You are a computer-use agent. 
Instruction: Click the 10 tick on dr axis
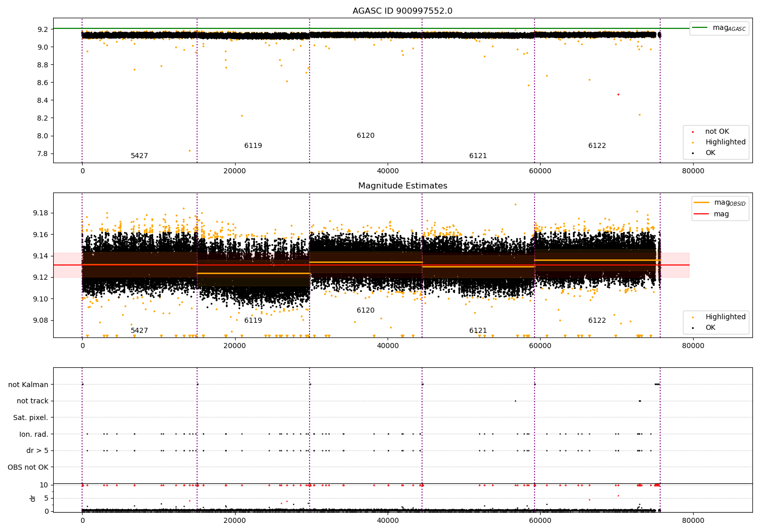44,485
